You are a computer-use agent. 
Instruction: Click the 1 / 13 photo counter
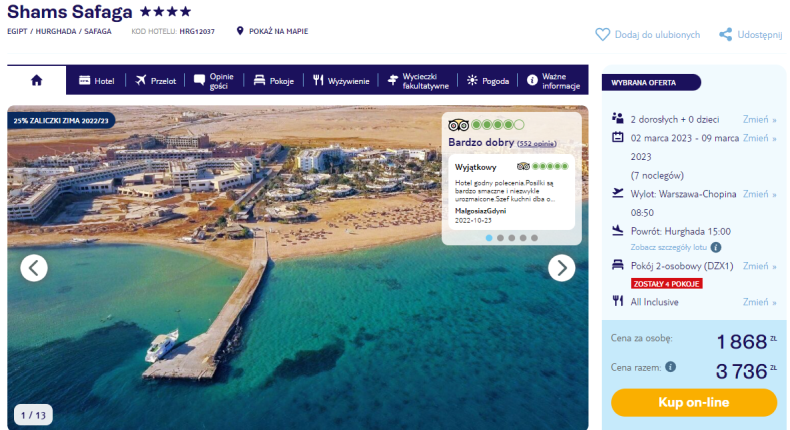coord(33,415)
